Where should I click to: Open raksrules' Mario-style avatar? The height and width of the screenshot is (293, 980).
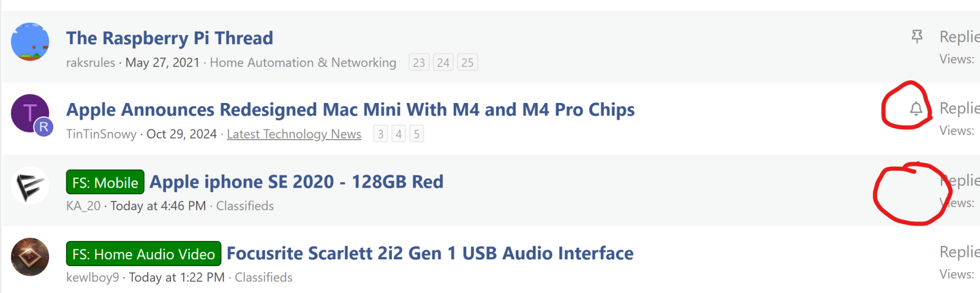tap(30, 42)
